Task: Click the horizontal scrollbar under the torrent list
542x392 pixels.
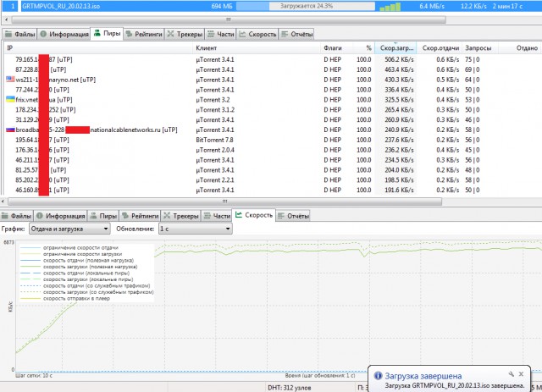Action: point(228,19)
